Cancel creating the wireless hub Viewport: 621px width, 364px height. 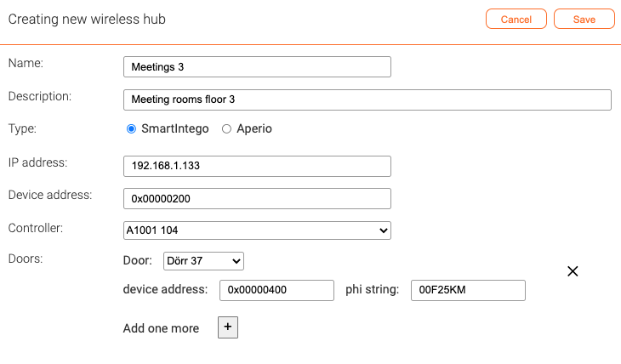pyautogui.click(x=516, y=19)
